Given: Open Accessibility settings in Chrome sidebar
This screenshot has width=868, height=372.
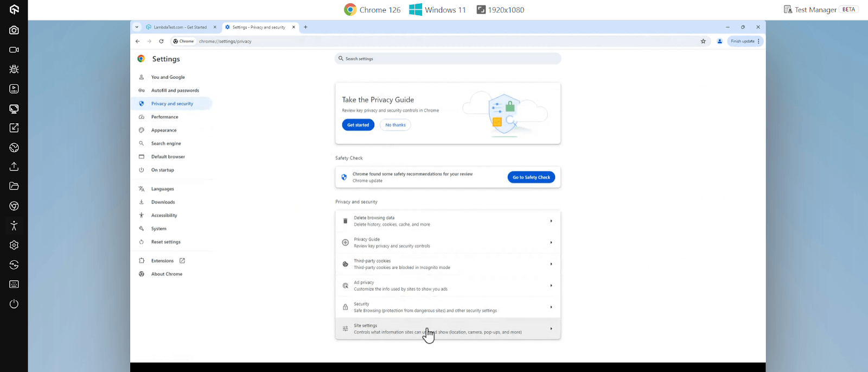Looking at the screenshot, I should [x=164, y=216].
